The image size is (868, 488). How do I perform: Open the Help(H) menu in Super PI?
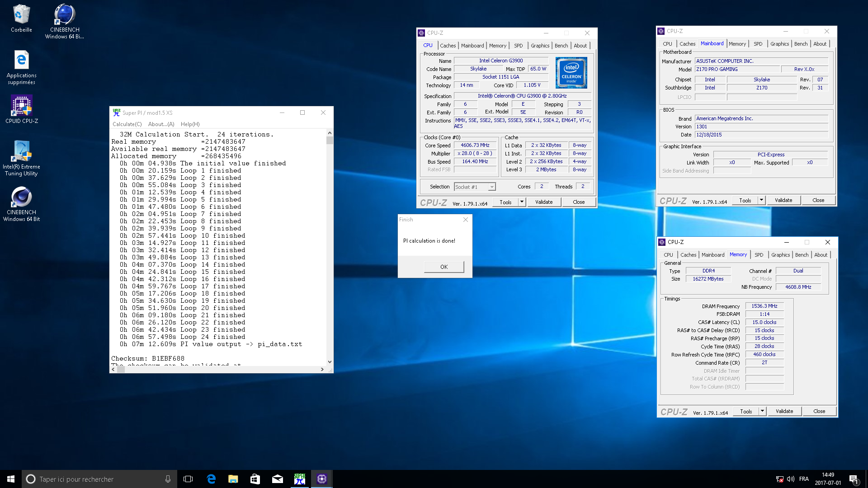tap(190, 124)
